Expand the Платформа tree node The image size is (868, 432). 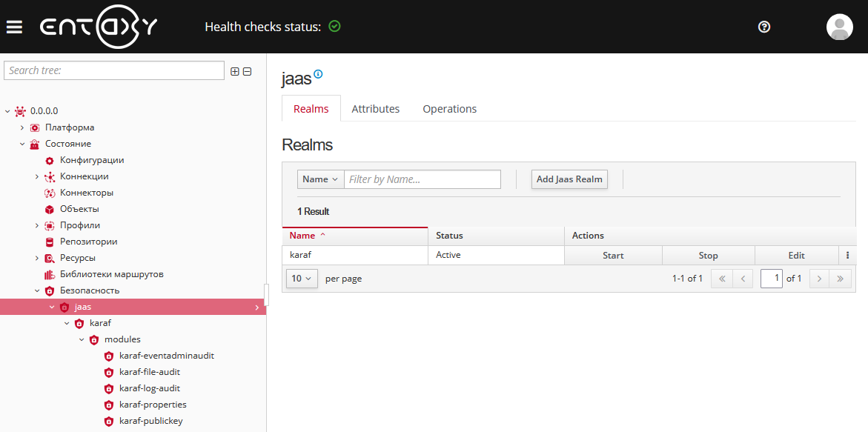[x=22, y=127]
